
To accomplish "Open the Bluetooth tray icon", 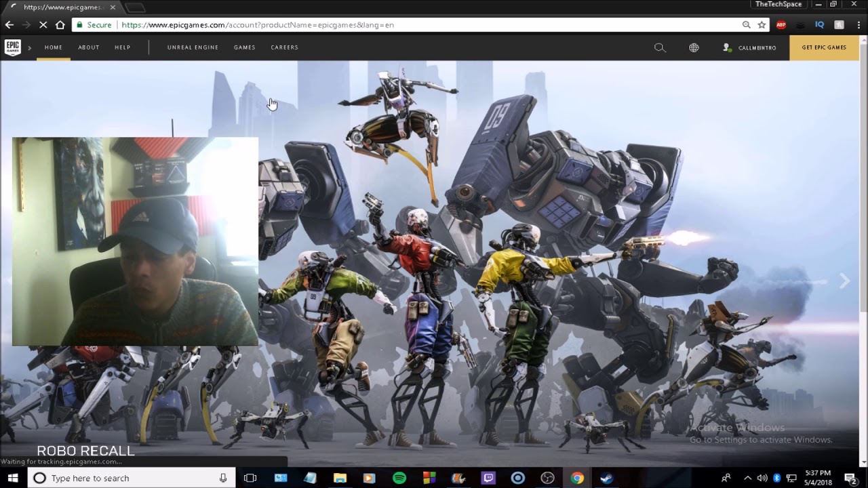I will (x=776, y=478).
